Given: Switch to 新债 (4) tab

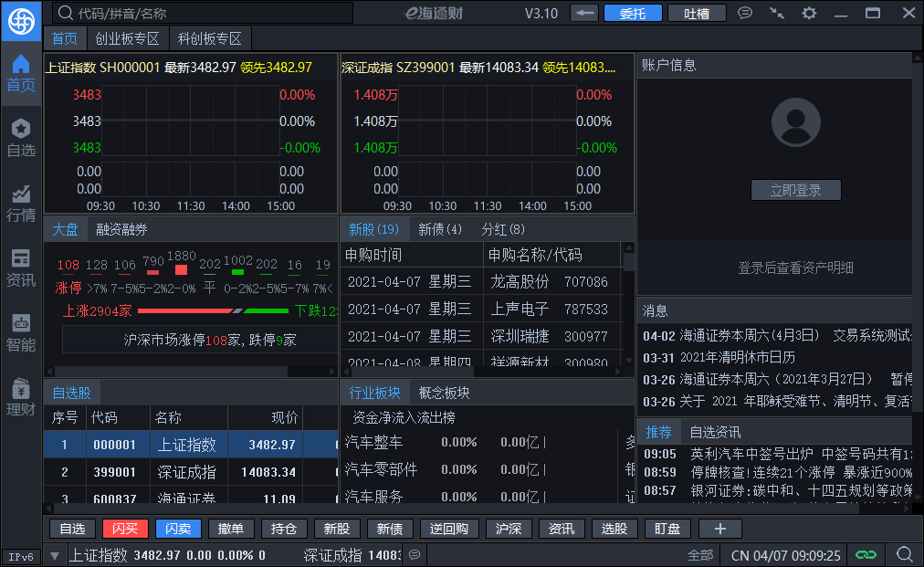Looking at the screenshot, I should tap(440, 229).
